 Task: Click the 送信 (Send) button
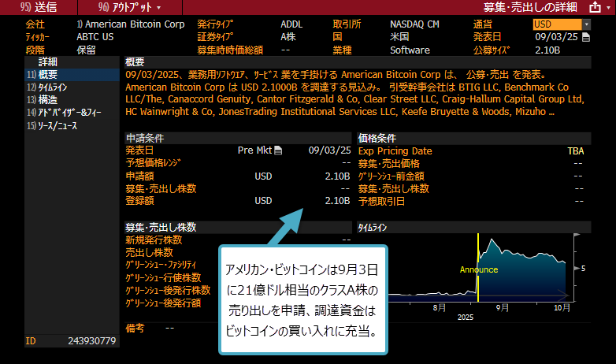(x=38, y=6)
